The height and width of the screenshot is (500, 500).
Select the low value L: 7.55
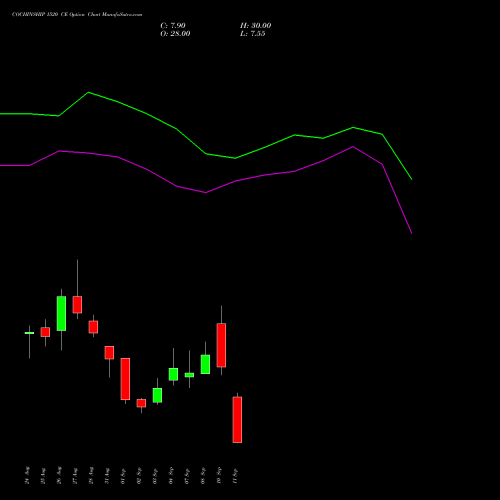coord(252,34)
